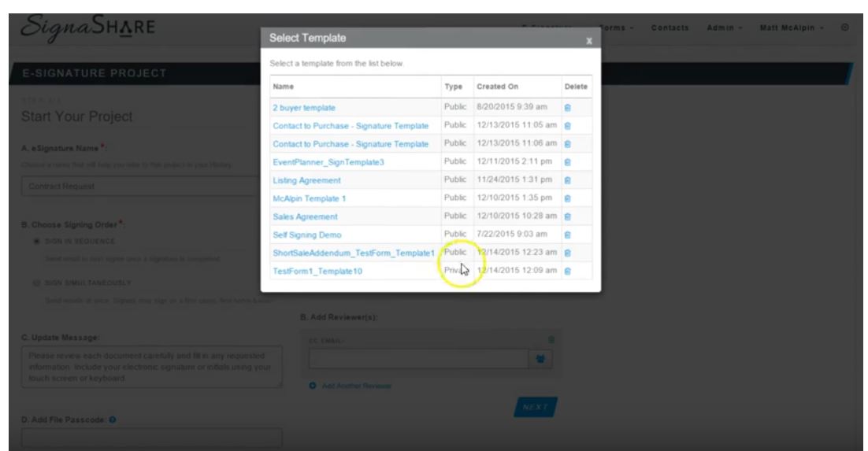Select the Contact to Purchase template from 11:06 am
The image size is (868, 451).
click(351, 144)
